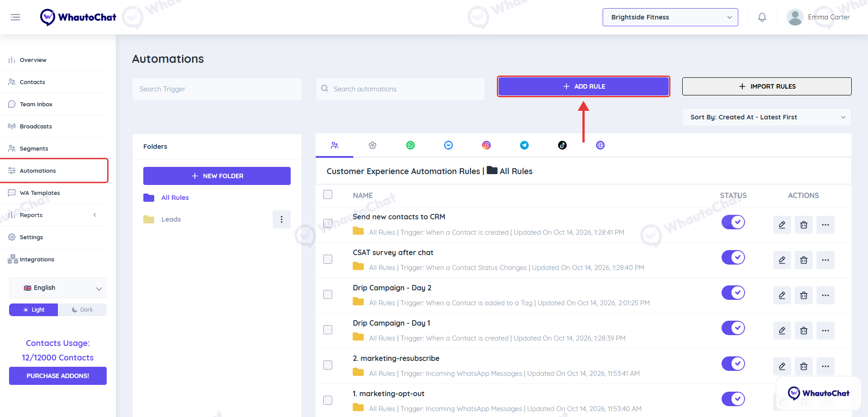This screenshot has width=868, height=417.
Task: Open the TikTok channel tab icon
Action: 562,145
